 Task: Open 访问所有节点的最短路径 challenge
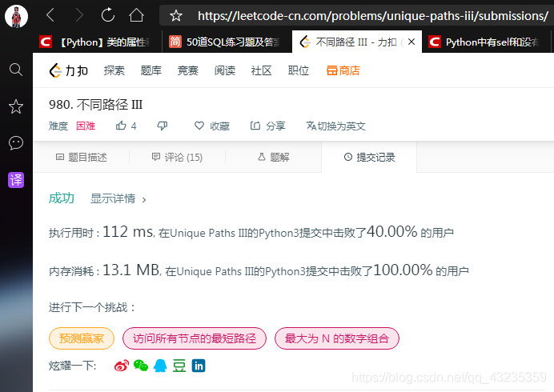coord(195,338)
